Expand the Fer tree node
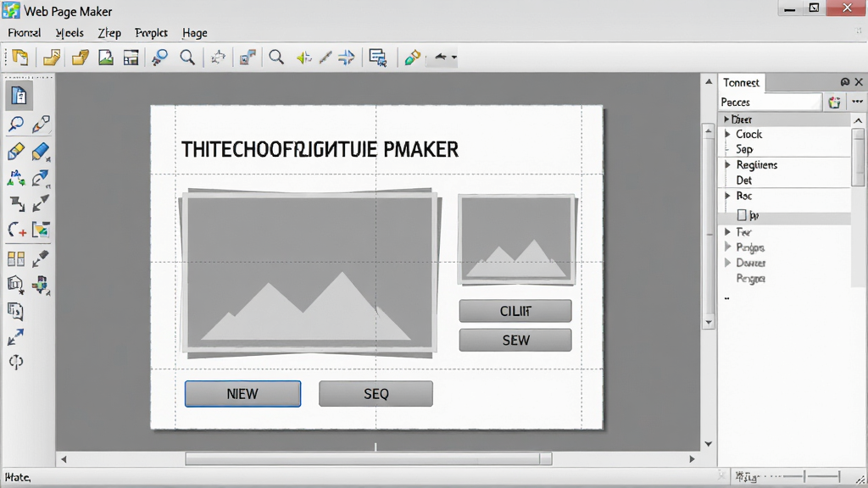The height and width of the screenshot is (488, 868). [728, 232]
